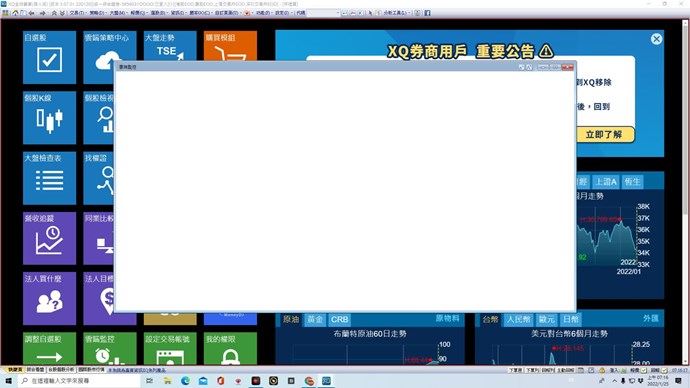Open the 雲端監控 alarm clock tile
690x388 pixels.
pyautogui.click(x=110, y=348)
